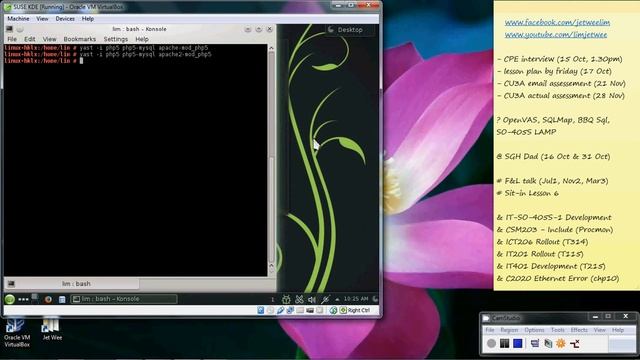Open VirtualBox View menu

tap(42, 19)
